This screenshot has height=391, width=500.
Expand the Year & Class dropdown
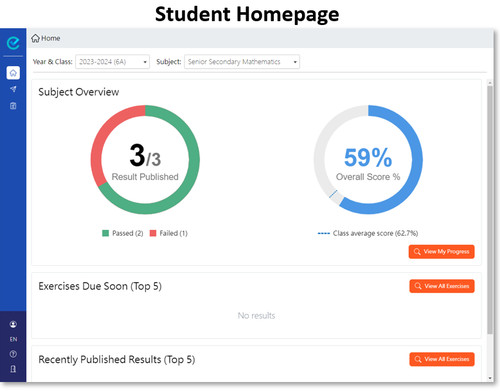tap(112, 62)
